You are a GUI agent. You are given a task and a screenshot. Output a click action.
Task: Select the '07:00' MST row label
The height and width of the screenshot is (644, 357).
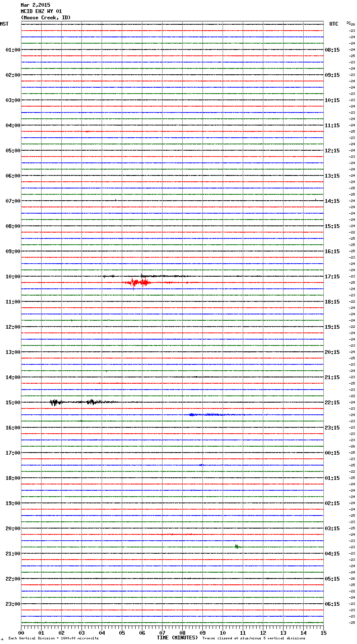pyautogui.click(x=13, y=201)
